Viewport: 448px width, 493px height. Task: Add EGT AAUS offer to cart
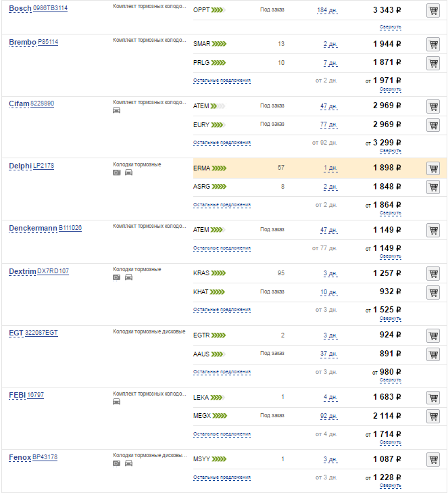[x=433, y=354]
